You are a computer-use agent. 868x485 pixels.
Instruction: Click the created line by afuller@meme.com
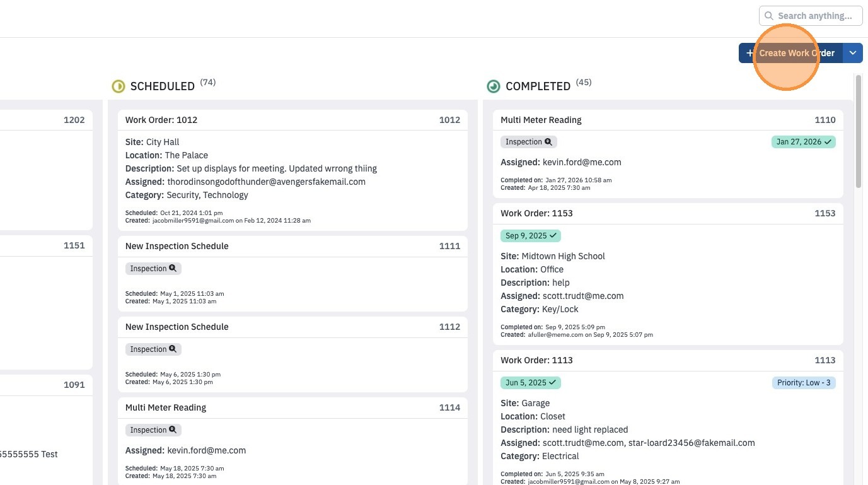[577, 335]
